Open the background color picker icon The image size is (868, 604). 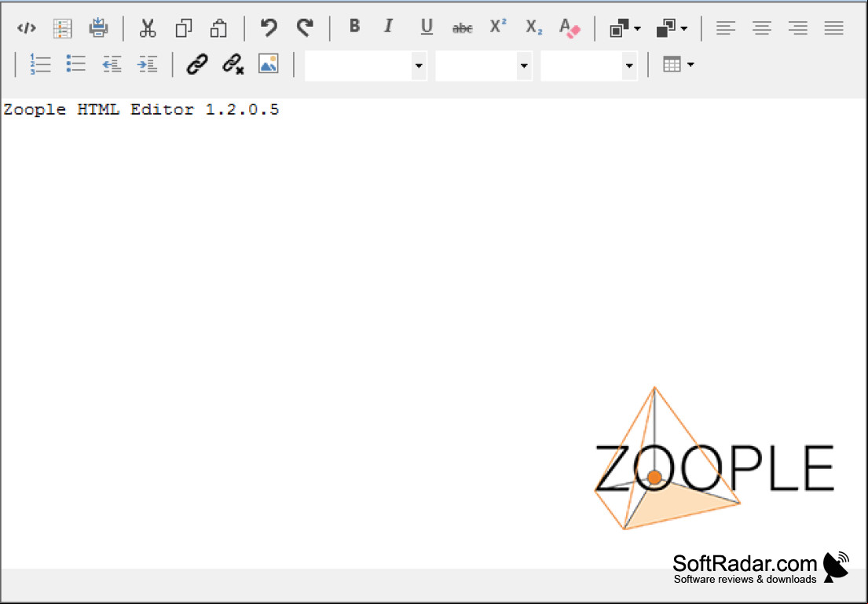(x=665, y=28)
